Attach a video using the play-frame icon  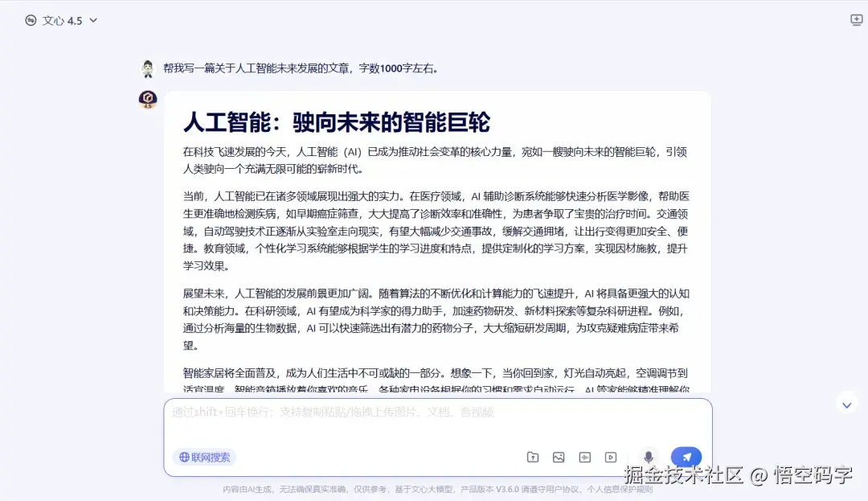coord(612,457)
